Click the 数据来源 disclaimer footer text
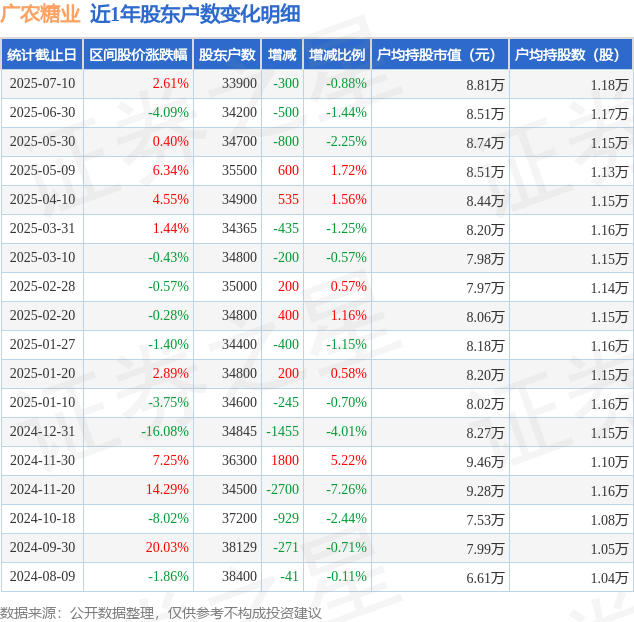 (x=161, y=613)
